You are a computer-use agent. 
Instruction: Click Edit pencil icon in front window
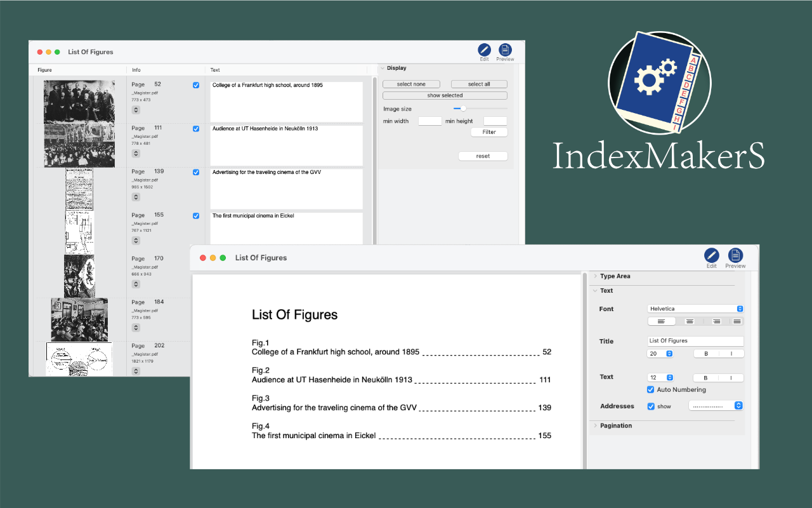point(712,255)
